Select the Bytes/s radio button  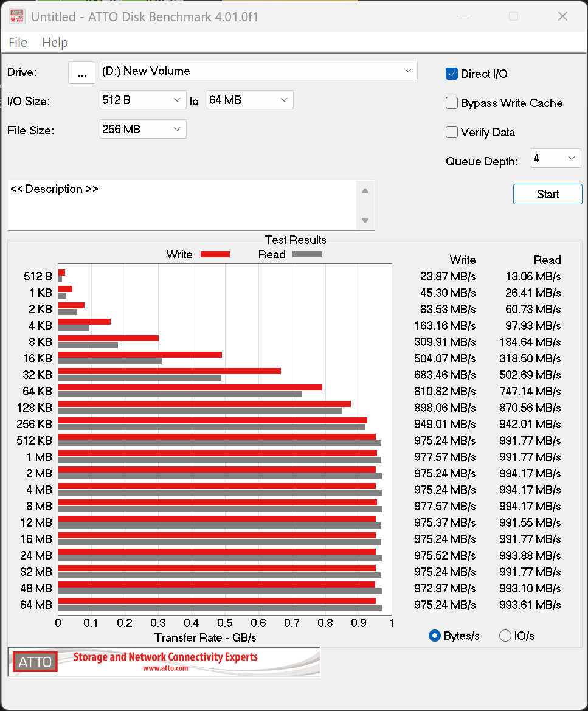(x=435, y=636)
